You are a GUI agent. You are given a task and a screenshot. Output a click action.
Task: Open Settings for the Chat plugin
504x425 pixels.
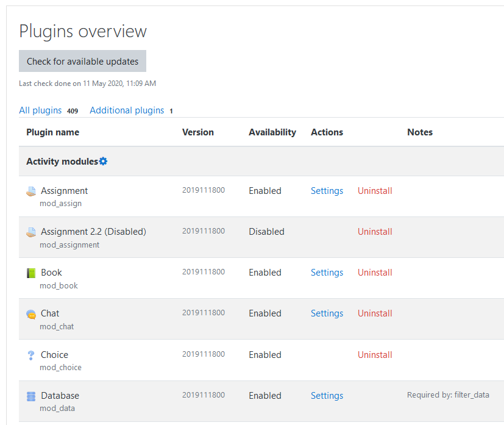click(327, 313)
